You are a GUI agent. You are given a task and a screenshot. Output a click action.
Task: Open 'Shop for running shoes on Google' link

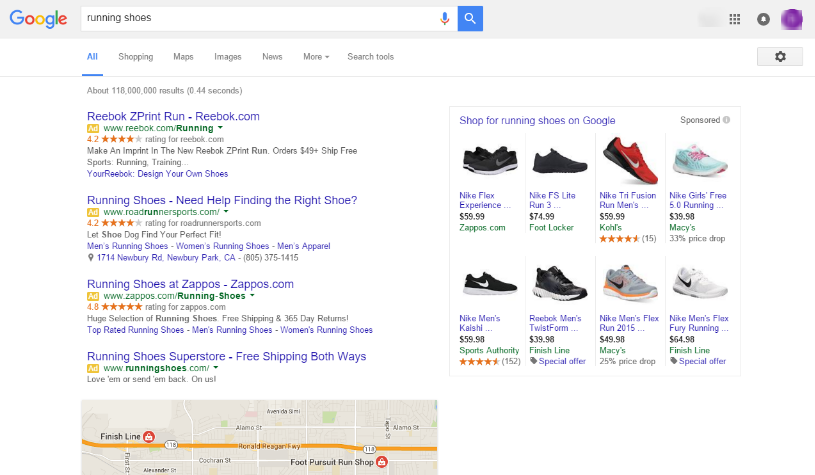(x=537, y=121)
